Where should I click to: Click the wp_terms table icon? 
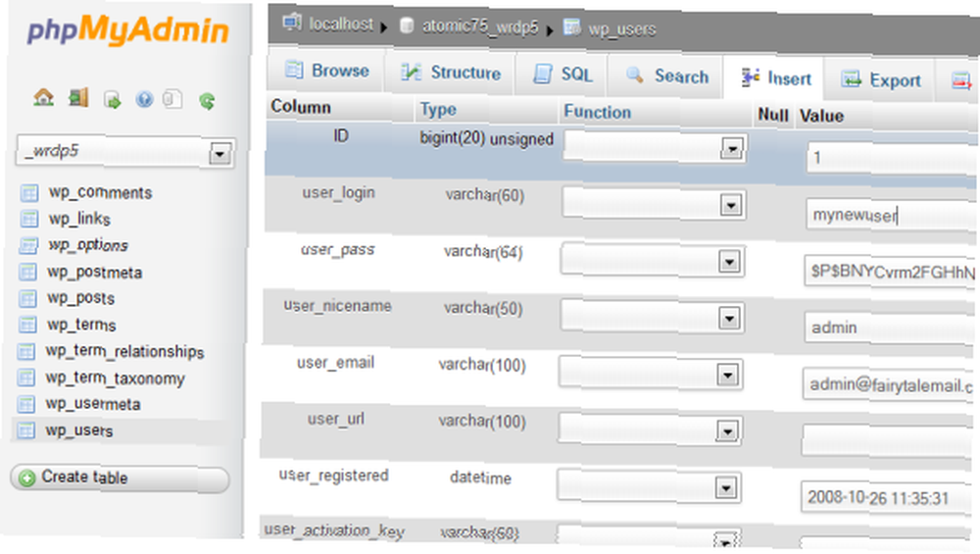click(x=27, y=325)
